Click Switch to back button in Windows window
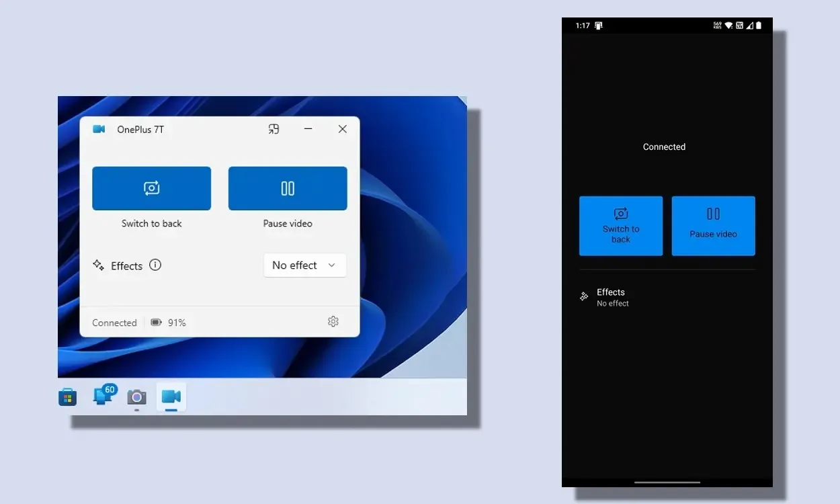Image resolution: width=840 pixels, height=504 pixels. [151, 189]
